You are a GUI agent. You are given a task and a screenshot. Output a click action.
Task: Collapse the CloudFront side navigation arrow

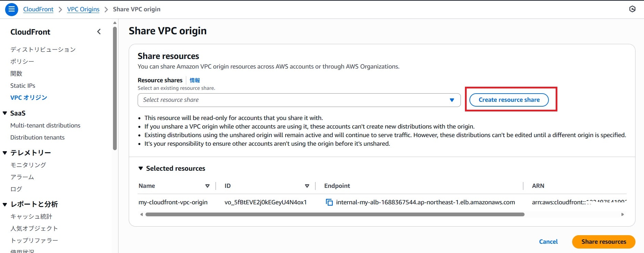[99, 32]
